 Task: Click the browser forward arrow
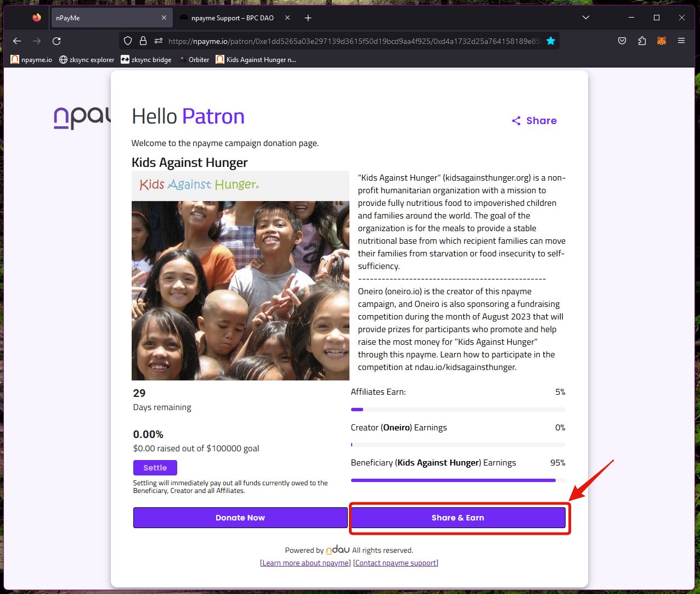point(37,41)
